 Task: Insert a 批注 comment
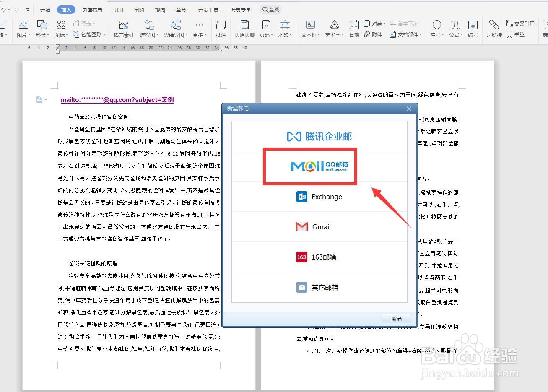click(221, 29)
